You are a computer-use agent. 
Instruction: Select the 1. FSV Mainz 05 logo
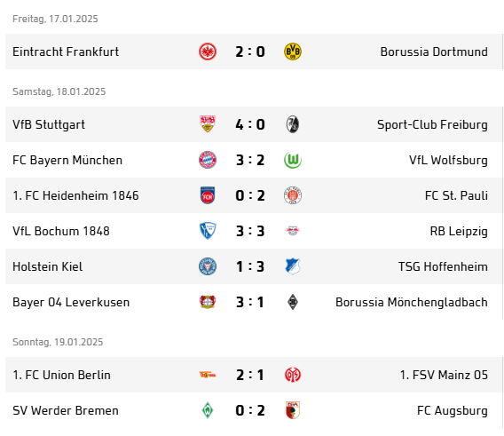(x=293, y=375)
